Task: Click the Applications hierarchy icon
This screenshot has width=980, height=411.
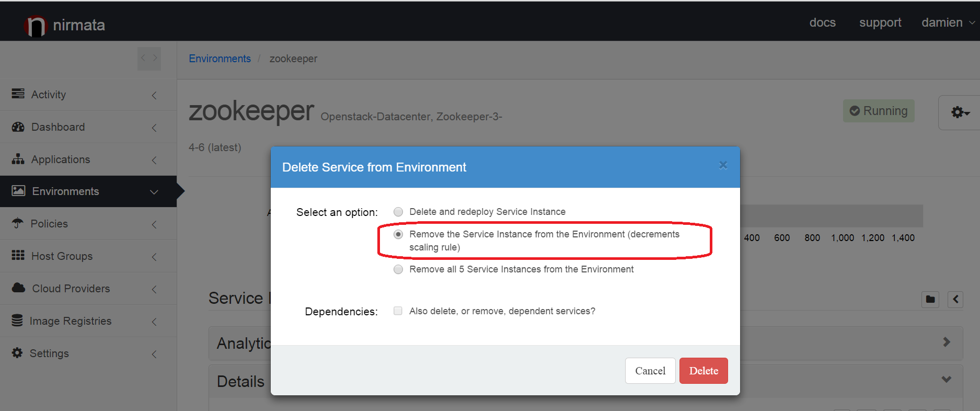Action: tap(18, 159)
